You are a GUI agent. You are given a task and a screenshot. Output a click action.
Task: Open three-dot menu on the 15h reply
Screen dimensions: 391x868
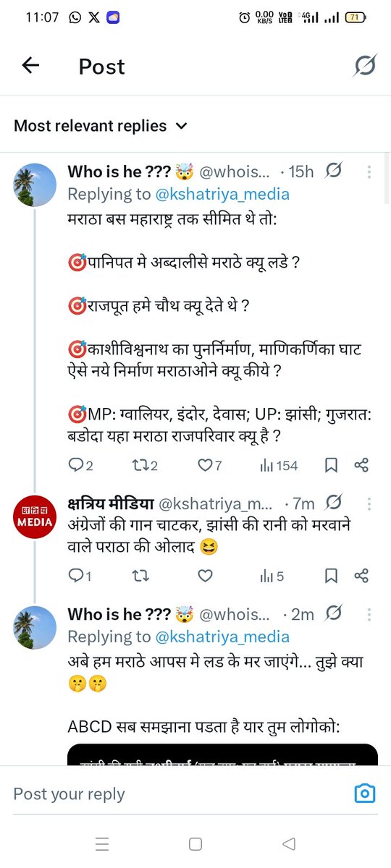pos(369,172)
